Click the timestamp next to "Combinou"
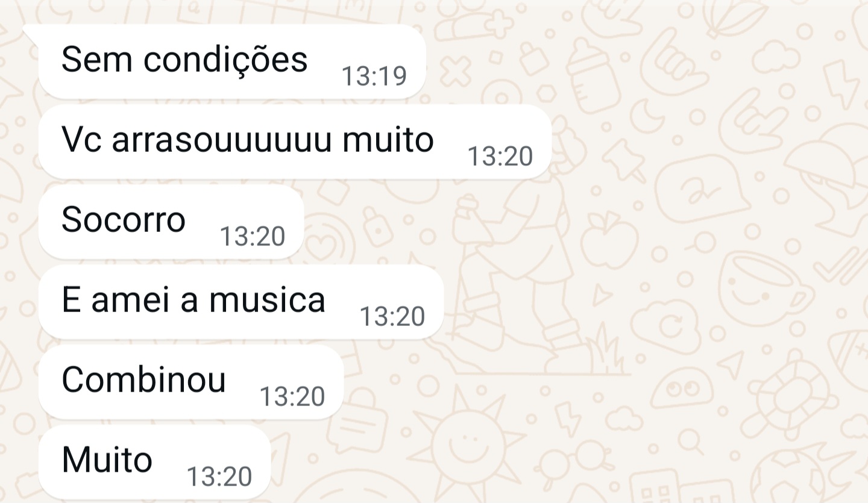Screen dimensions: 868x503 [x=292, y=396]
